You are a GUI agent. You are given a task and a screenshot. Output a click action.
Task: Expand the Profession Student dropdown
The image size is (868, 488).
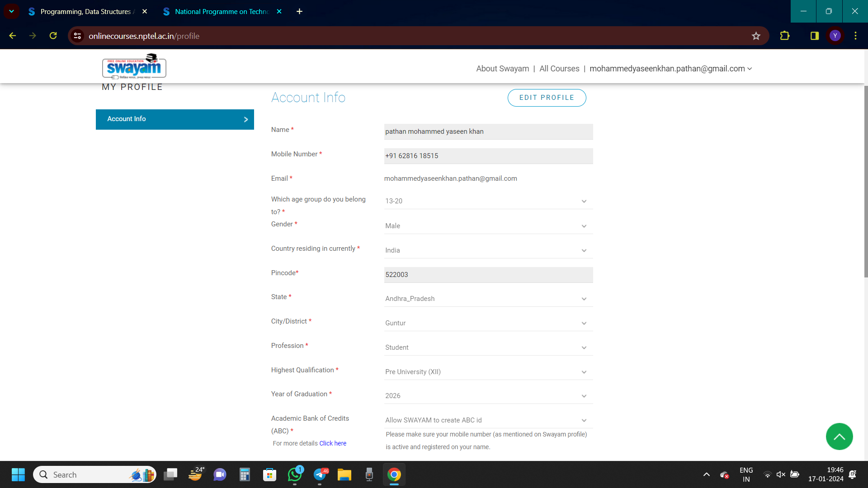[488, 347]
